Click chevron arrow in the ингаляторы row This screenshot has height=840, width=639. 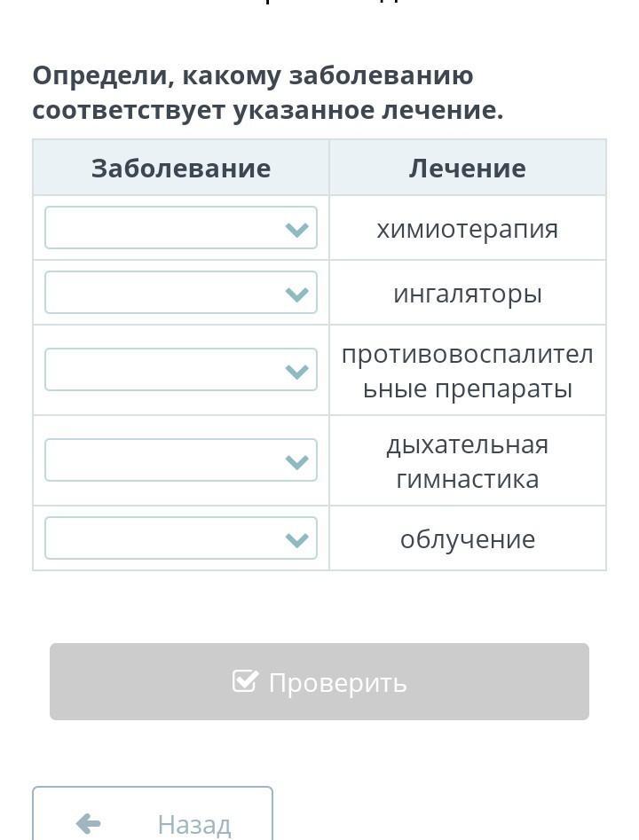tap(296, 294)
